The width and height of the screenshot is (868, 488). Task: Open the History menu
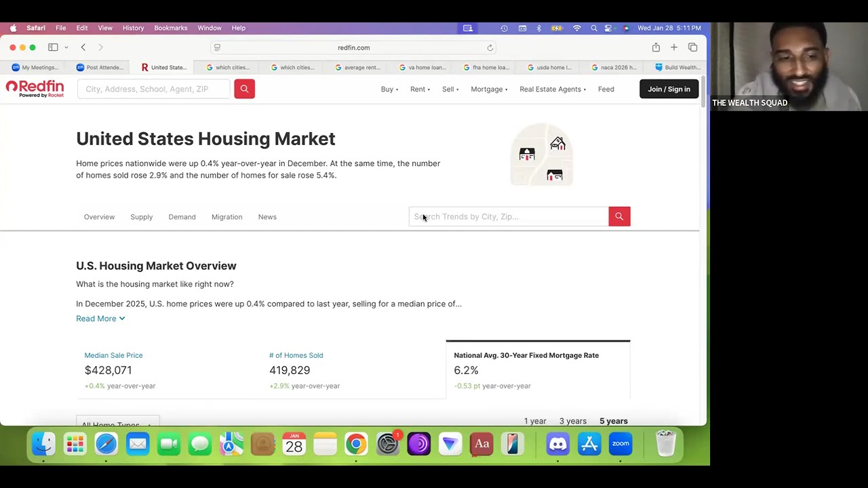point(133,28)
